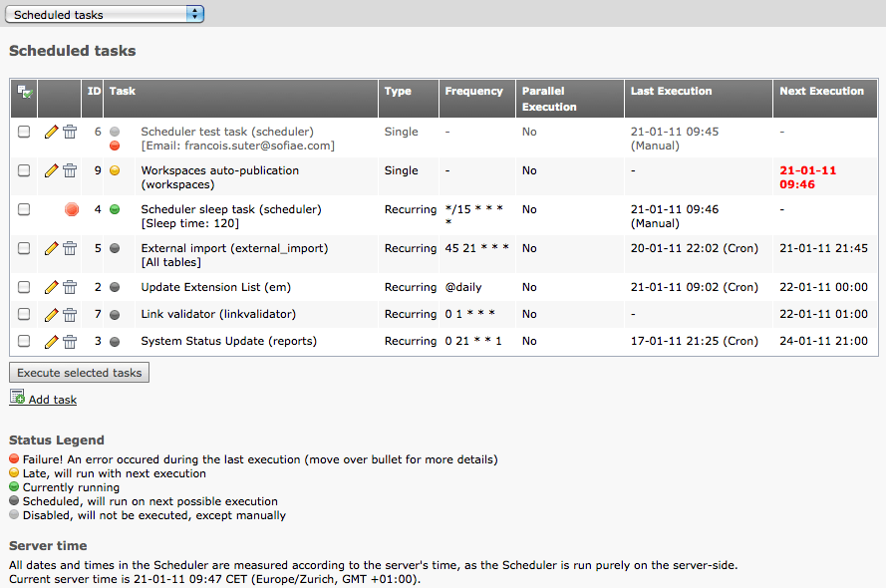This screenshot has width=886, height=588.
Task: Tick the checkbox for External import task
Action: (x=24, y=248)
